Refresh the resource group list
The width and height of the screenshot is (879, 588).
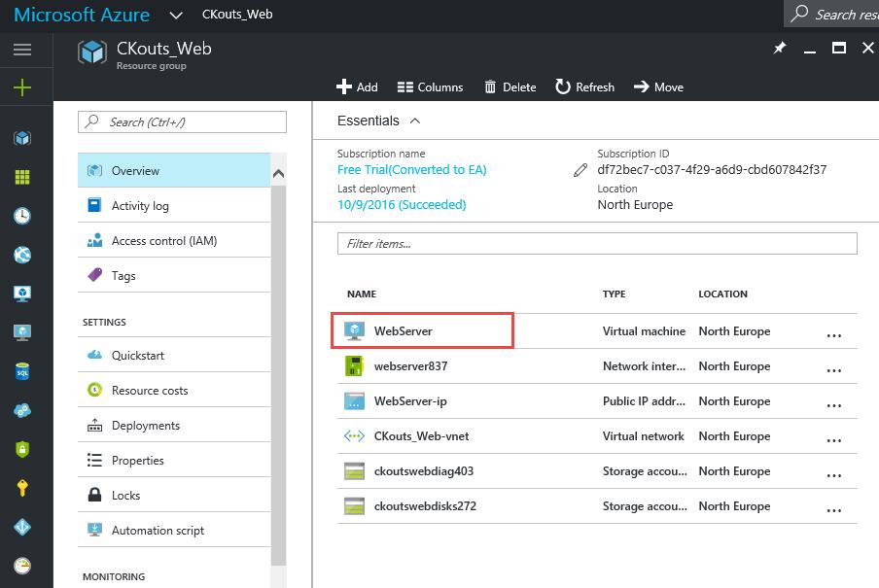pos(584,86)
